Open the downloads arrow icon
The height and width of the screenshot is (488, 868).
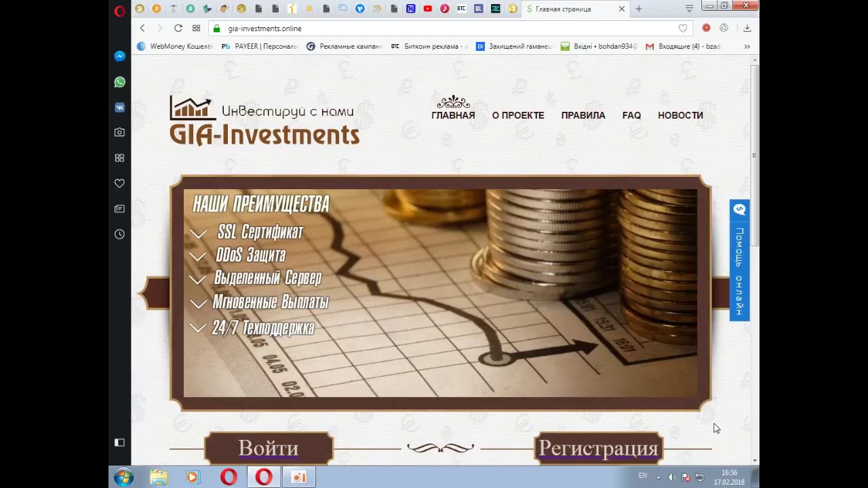(x=747, y=28)
